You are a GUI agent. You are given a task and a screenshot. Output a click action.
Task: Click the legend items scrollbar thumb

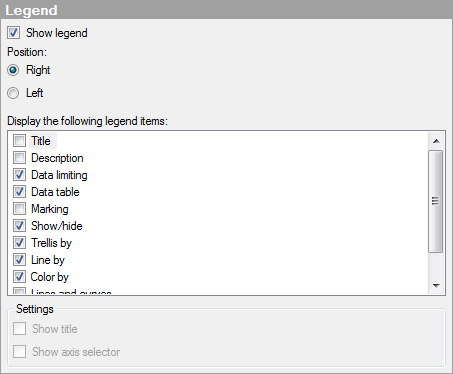click(435, 201)
